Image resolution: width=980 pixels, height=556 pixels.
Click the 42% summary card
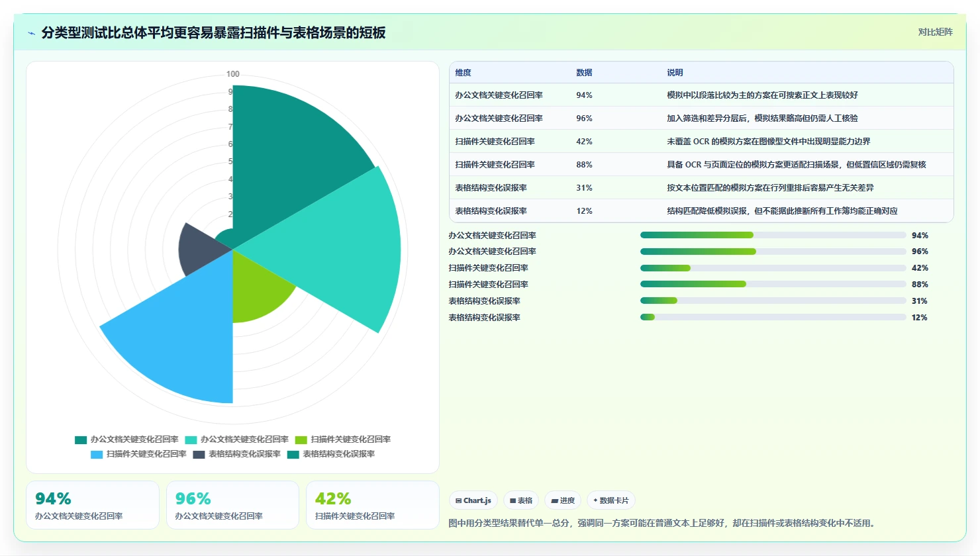372,505
